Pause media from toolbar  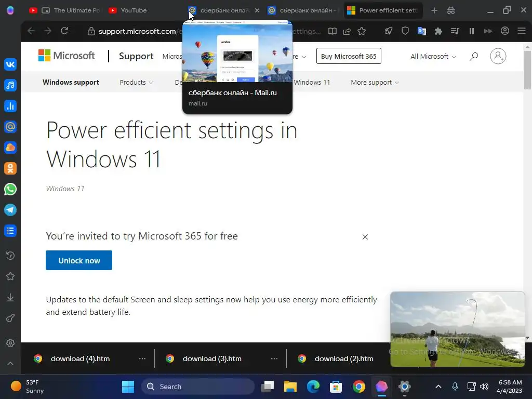(x=472, y=31)
